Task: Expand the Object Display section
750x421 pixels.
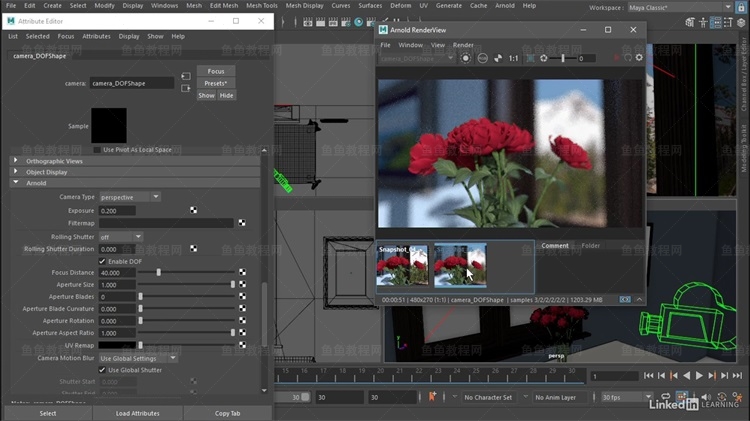Action: click(135, 172)
